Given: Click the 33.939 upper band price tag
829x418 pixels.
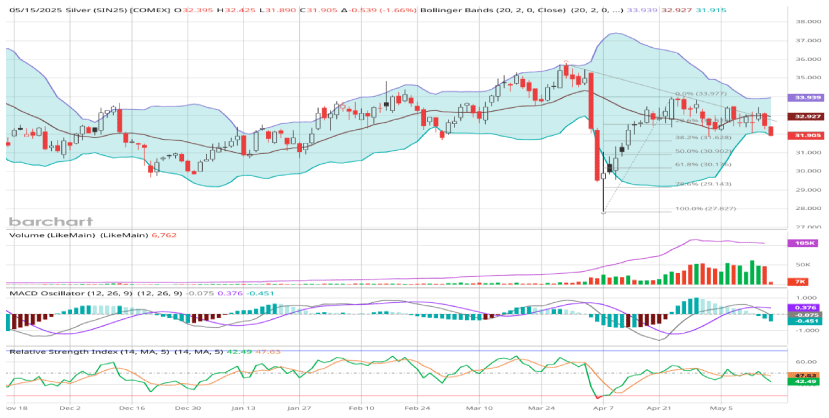Looking at the screenshot, I should pyautogui.click(x=808, y=98).
